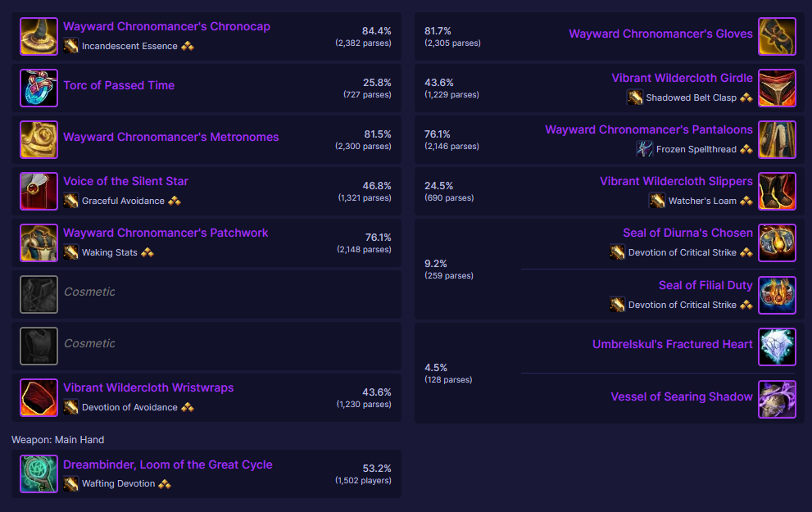
Task: Click the Wayward Chronomancer's Chronocap hat icon
Action: 39,36
